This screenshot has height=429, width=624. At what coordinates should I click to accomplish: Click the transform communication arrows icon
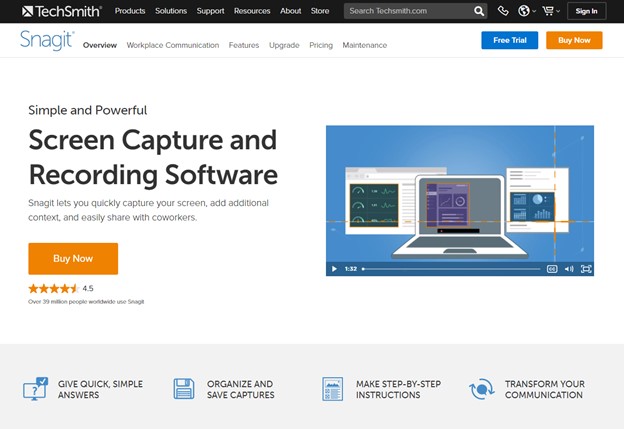[482, 389]
